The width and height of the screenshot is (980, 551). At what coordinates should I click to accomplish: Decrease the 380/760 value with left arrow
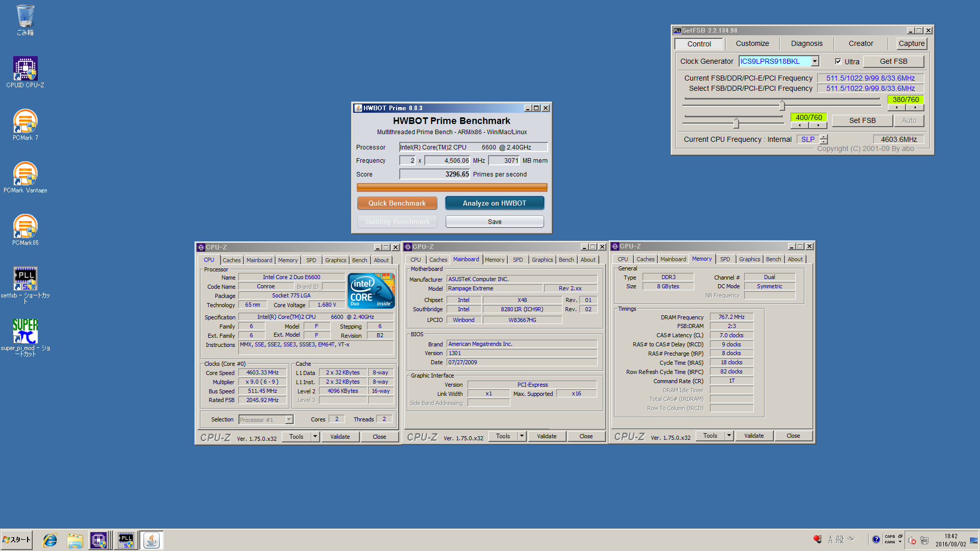pyautogui.click(x=897, y=108)
